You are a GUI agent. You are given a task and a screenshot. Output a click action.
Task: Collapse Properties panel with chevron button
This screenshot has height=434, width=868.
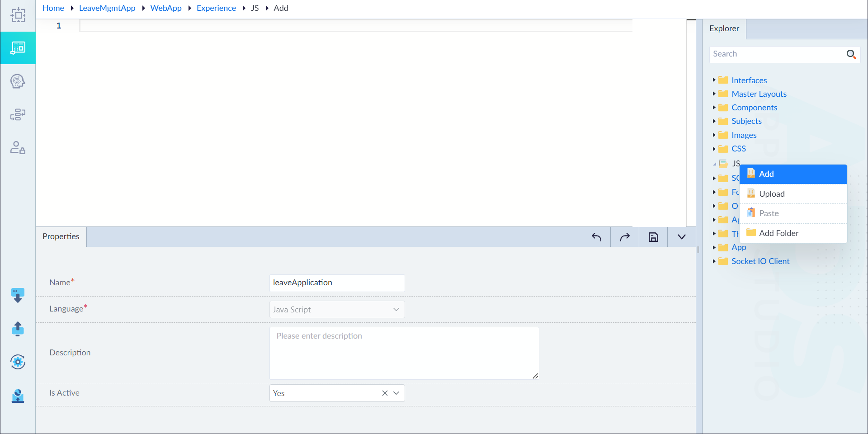pos(682,237)
